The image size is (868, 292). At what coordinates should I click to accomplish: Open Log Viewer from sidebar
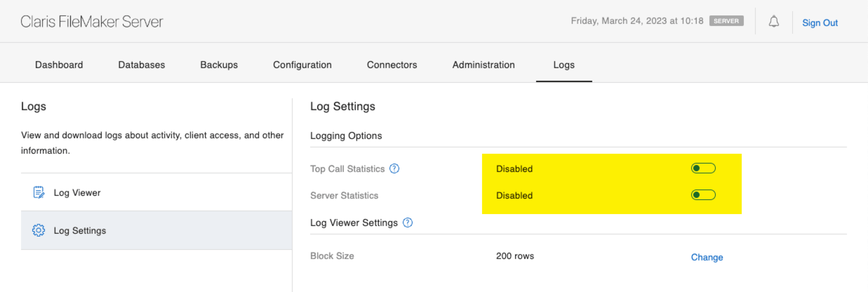coord(157,192)
